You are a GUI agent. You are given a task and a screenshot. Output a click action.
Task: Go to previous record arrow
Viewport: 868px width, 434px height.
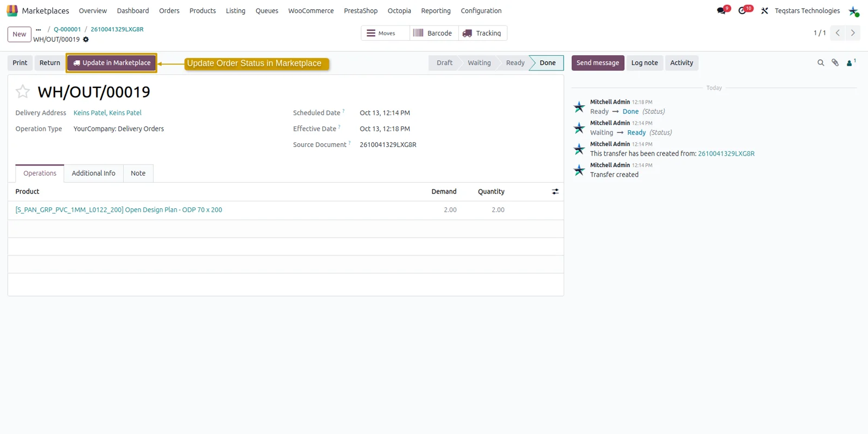coord(838,33)
